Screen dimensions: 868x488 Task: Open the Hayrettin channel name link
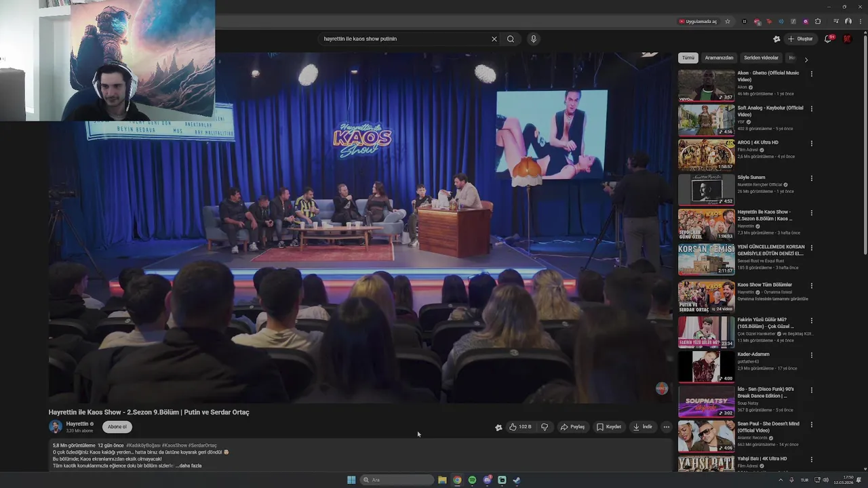coord(77,424)
